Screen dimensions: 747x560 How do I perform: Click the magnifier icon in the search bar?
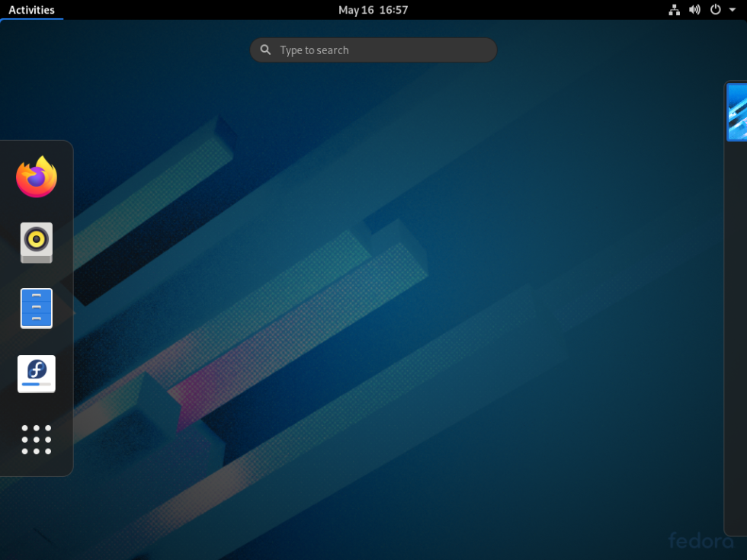point(265,50)
